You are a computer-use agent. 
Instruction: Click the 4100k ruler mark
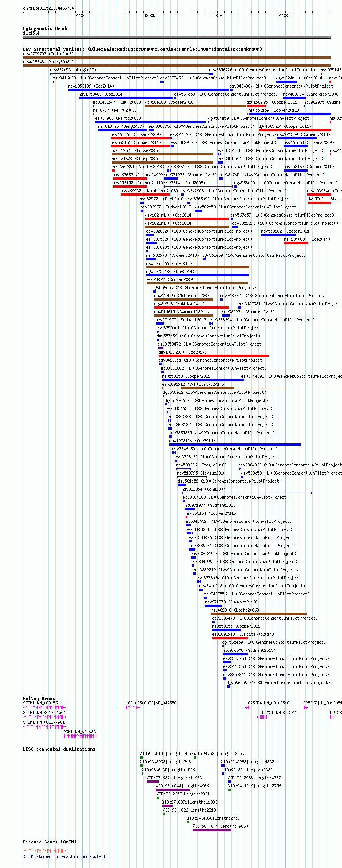pyautogui.click(x=82, y=15)
